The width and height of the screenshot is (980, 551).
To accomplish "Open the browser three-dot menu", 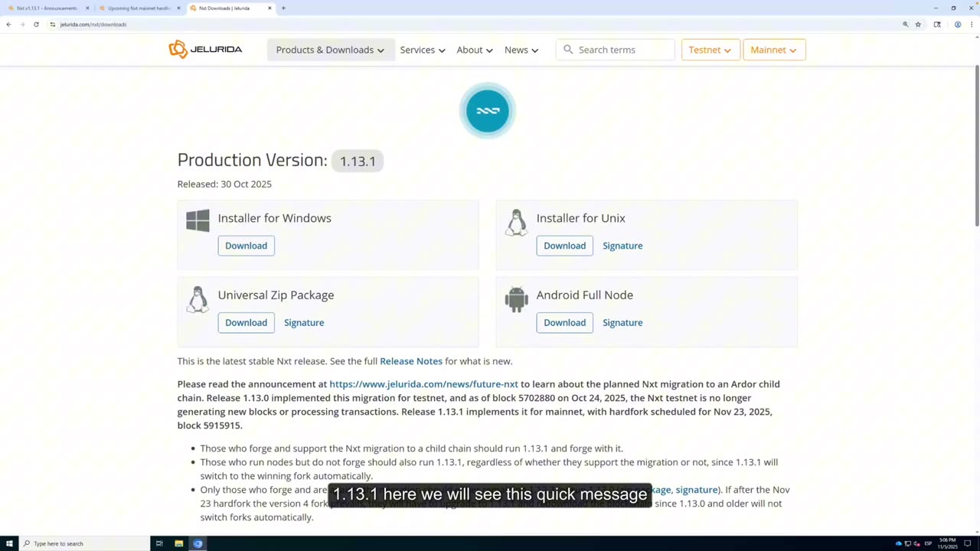I will pos(972,24).
